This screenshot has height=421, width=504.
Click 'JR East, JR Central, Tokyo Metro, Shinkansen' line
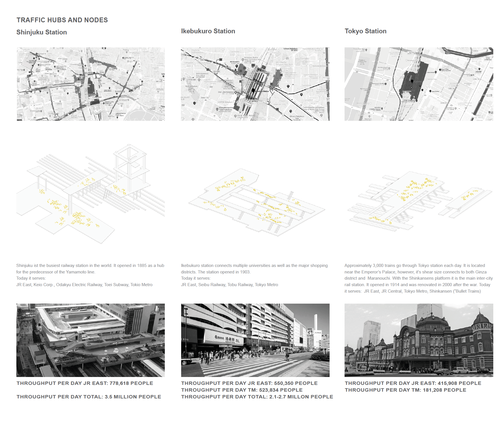point(422,291)
